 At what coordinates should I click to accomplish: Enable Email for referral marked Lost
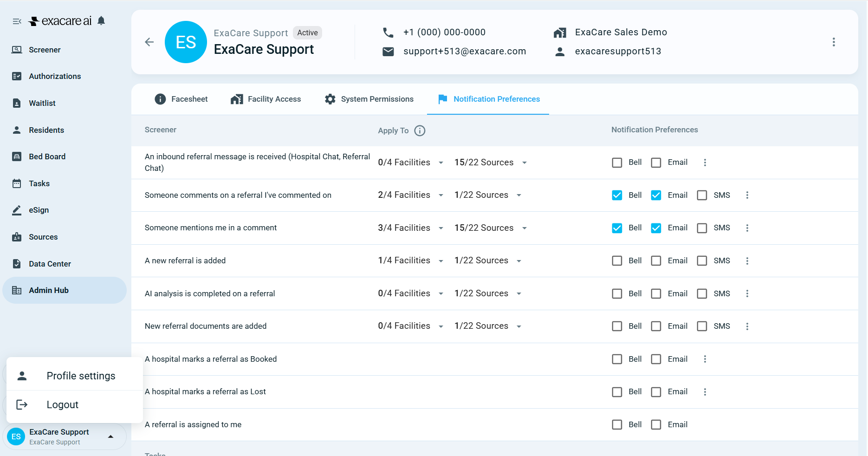click(656, 392)
